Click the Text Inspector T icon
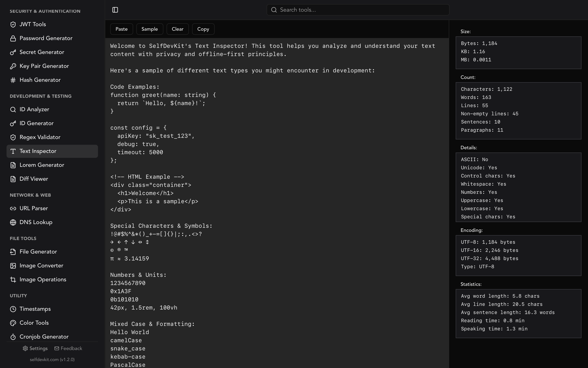The width and height of the screenshot is (588, 368). [13, 151]
